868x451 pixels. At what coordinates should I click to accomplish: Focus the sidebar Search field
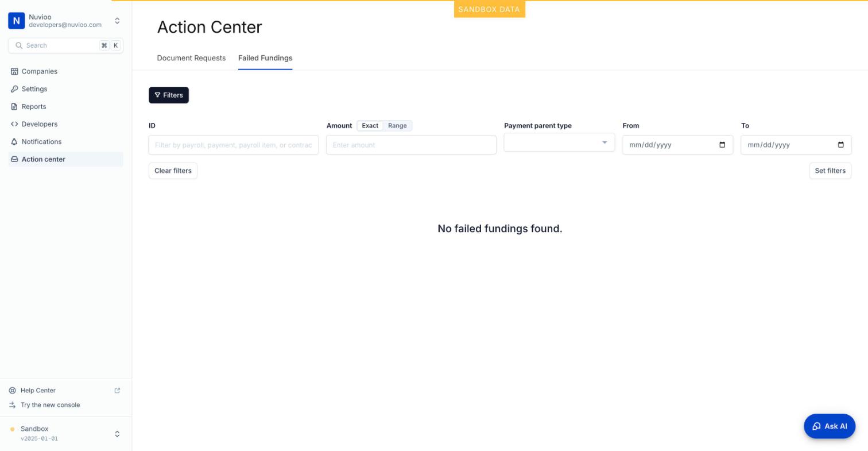pyautogui.click(x=65, y=45)
